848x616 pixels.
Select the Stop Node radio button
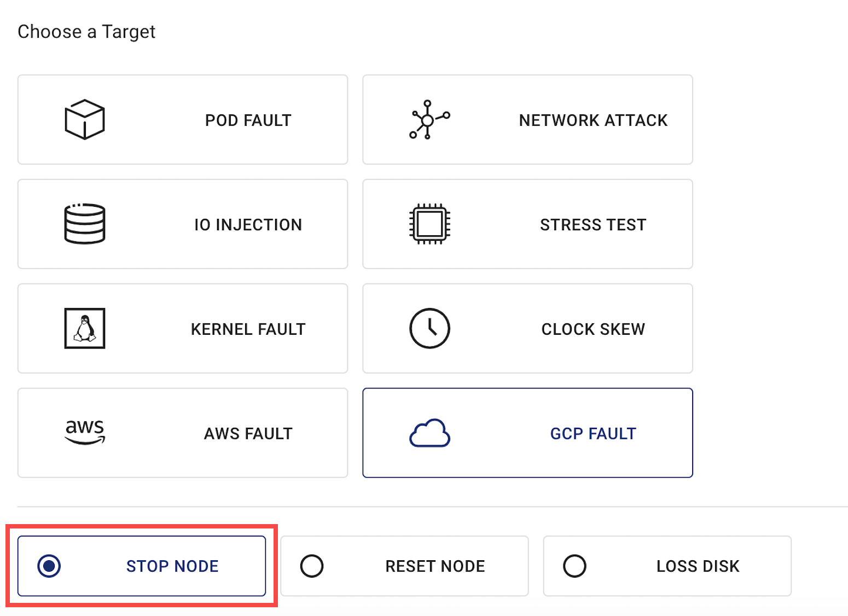pyautogui.click(x=49, y=566)
